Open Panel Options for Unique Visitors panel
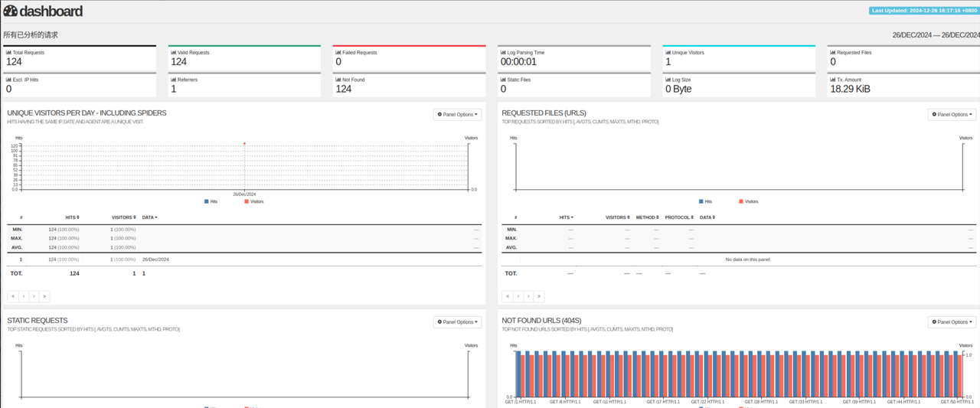Image resolution: width=980 pixels, height=408 pixels. 457,115
